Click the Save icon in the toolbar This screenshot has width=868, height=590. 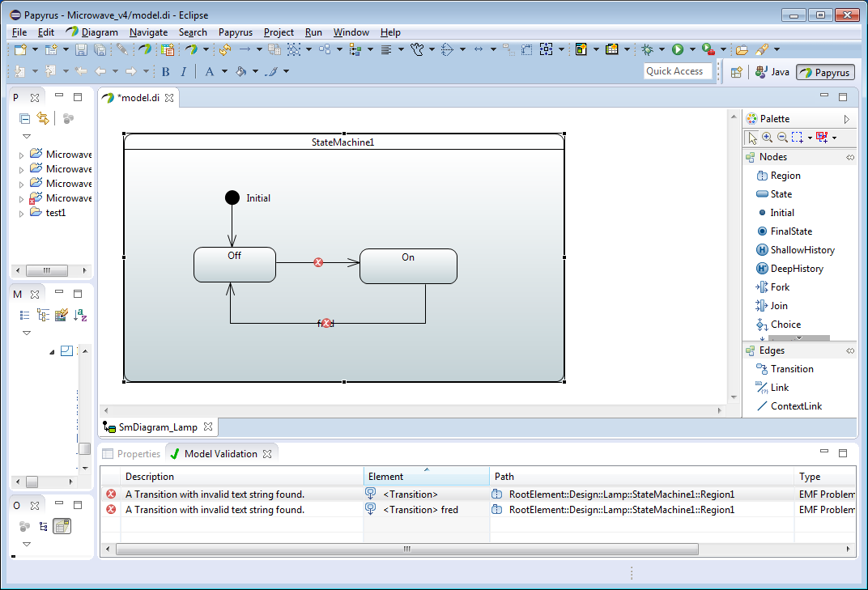coord(81,50)
